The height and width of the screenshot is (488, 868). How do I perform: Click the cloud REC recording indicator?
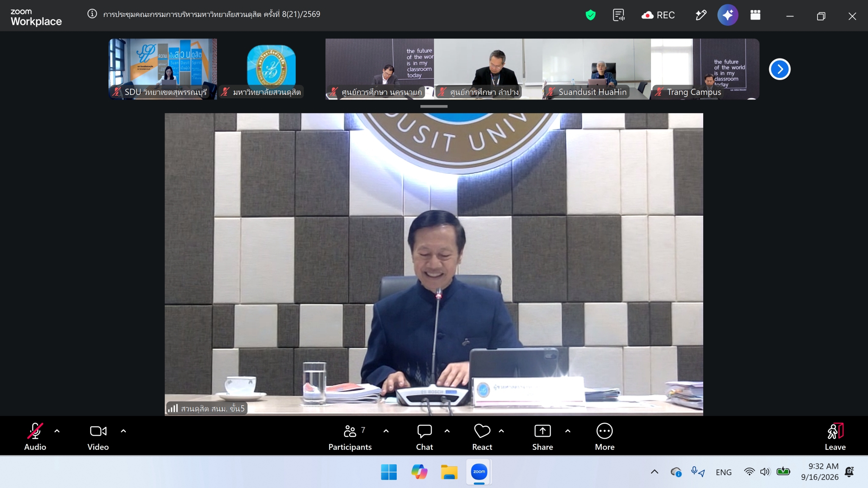658,15
